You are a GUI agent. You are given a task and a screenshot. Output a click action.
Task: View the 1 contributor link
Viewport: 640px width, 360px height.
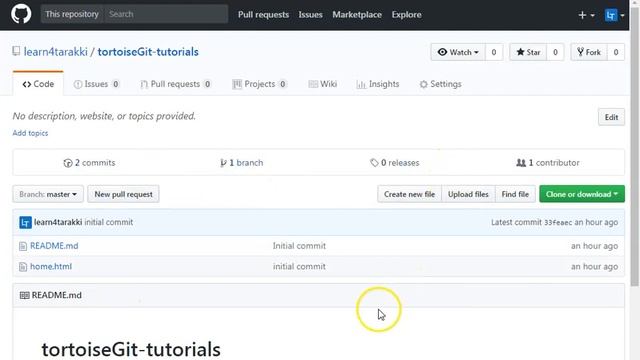click(x=548, y=163)
